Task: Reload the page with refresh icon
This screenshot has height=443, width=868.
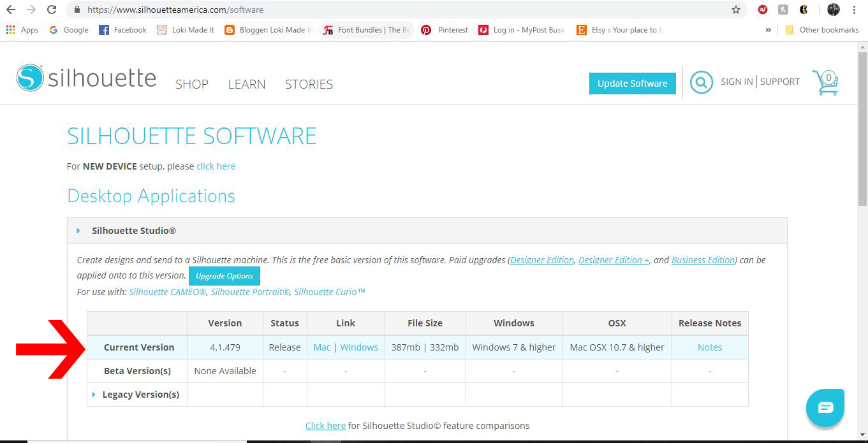Action: click(x=52, y=10)
